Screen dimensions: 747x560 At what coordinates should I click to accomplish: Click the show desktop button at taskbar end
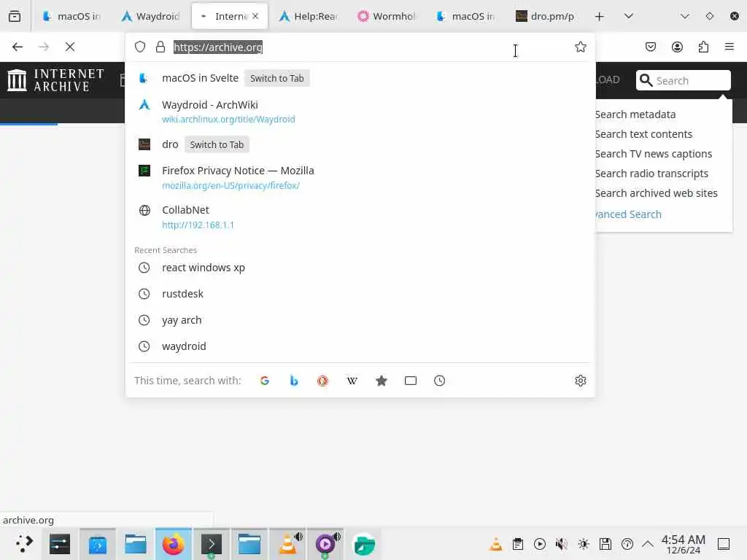click(724, 544)
